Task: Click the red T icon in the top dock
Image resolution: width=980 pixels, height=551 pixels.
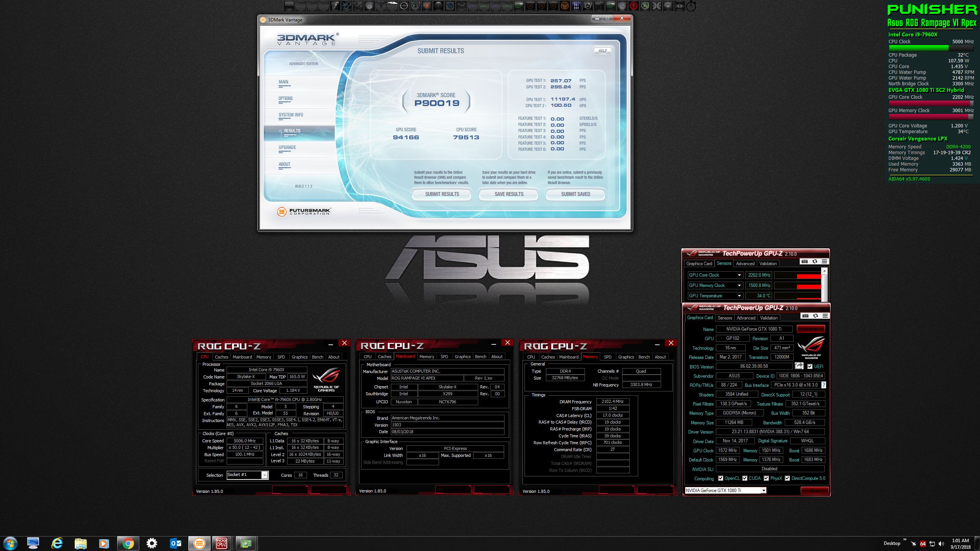Action: coord(634,6)
